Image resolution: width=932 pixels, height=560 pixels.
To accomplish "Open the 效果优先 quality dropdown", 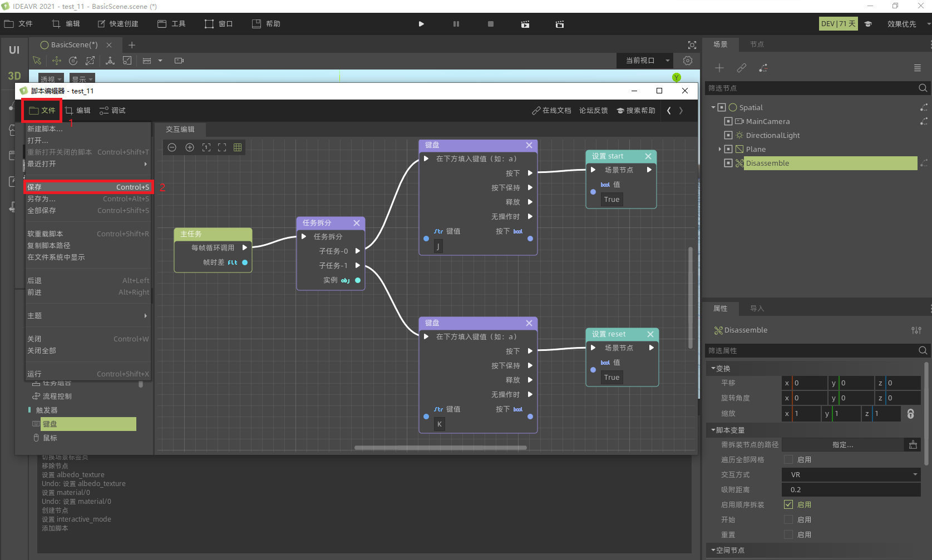I will 908,24.
